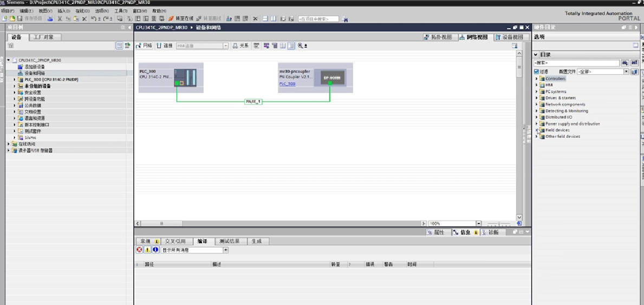Click show page break icon in editor toolbar
This screenshot has height=305, width=644.
click(x=283, y=45)
